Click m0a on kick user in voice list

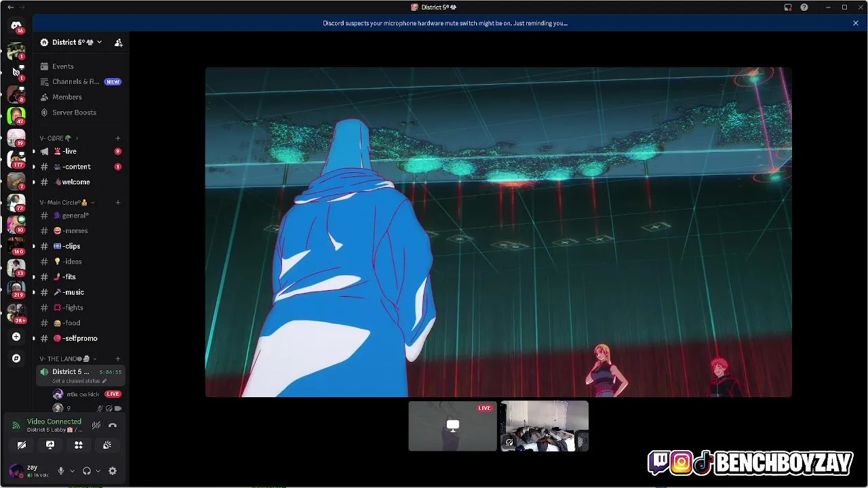87,394
